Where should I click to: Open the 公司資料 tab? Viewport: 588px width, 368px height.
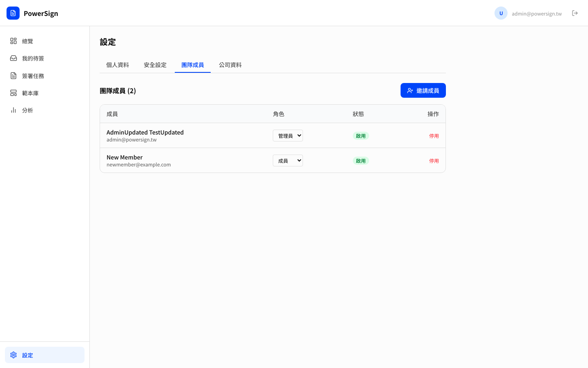pos(230,65)
